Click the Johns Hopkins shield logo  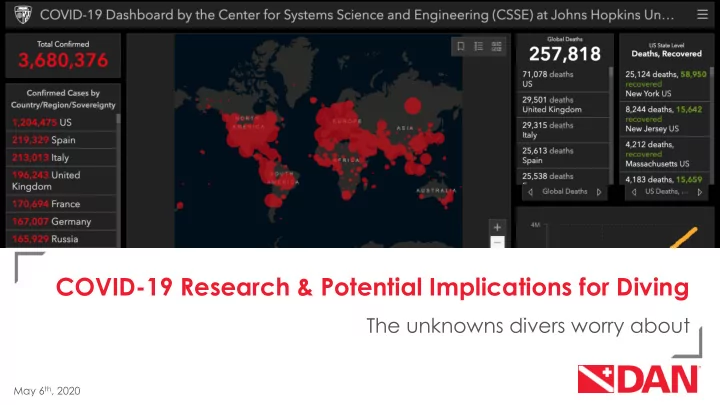[22, 15]
